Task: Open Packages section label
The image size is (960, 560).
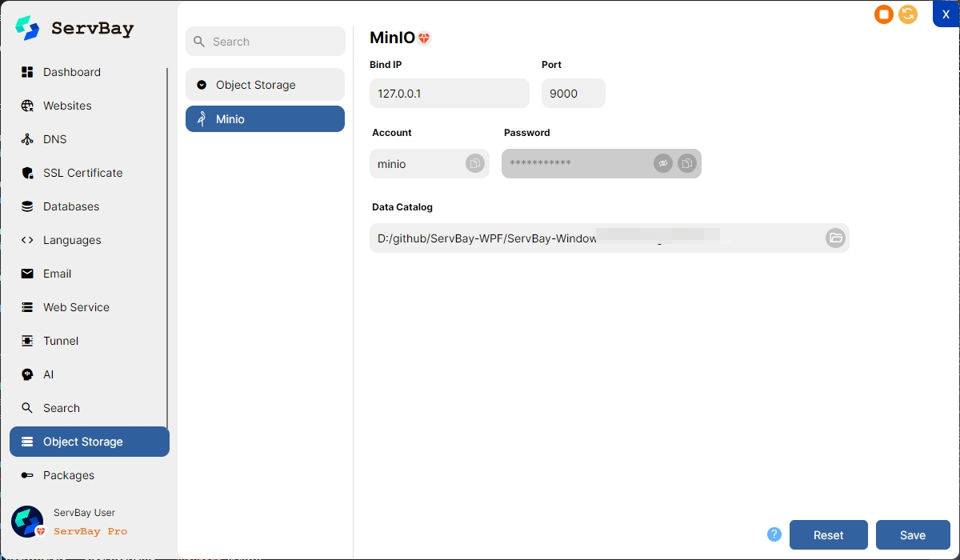Action: coord(69,475)
